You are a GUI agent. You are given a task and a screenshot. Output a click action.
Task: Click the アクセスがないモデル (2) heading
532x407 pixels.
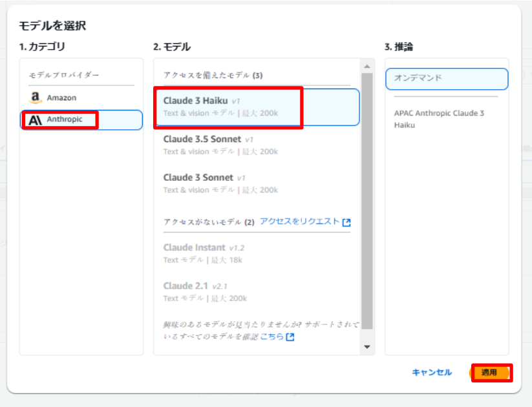pos(209,222)
